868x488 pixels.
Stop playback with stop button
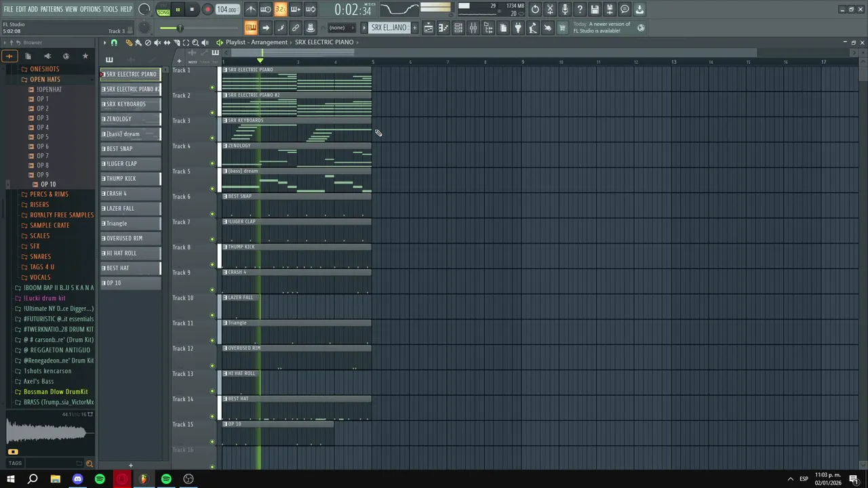(192, 9)
